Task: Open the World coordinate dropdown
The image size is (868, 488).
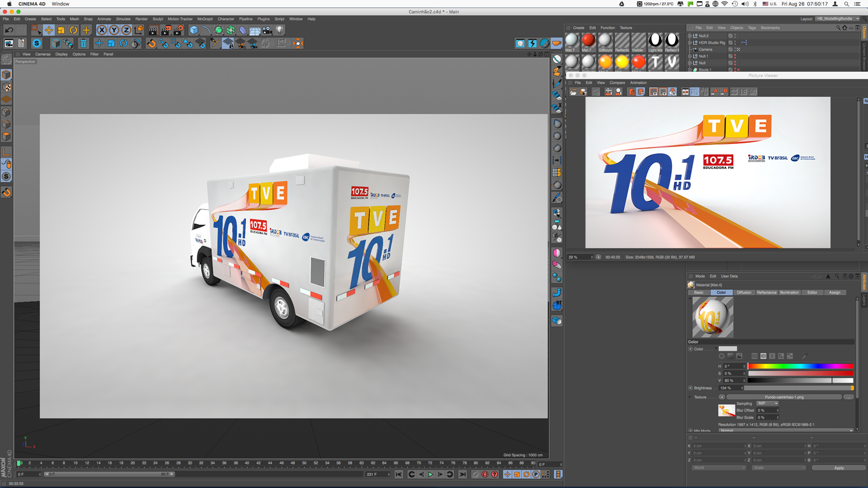Action: coord(719,468)
